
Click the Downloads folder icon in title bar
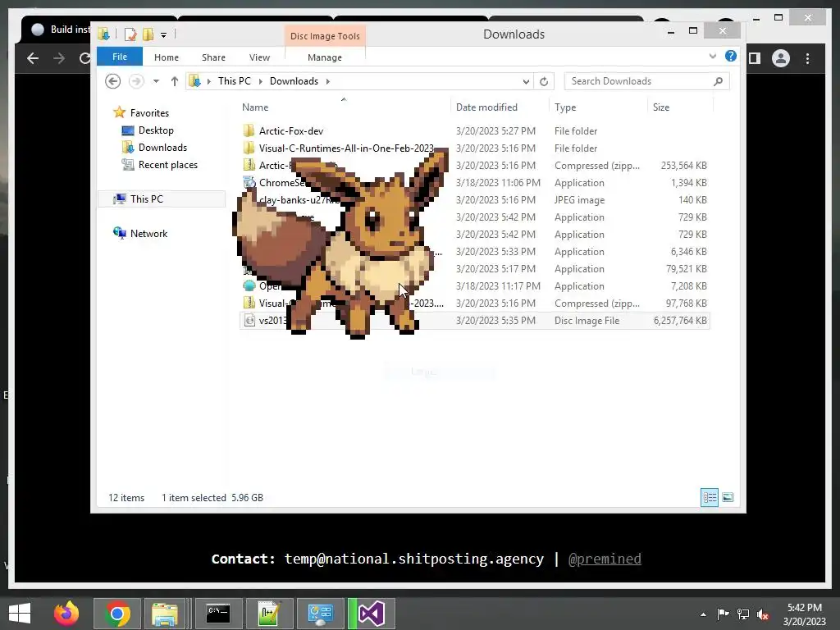pos(103,34)
